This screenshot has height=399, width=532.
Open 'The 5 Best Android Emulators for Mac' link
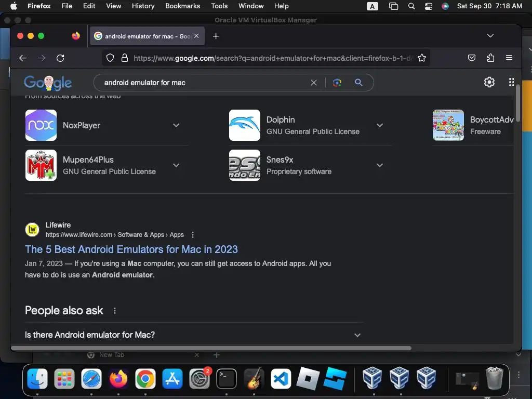[131, 249]
